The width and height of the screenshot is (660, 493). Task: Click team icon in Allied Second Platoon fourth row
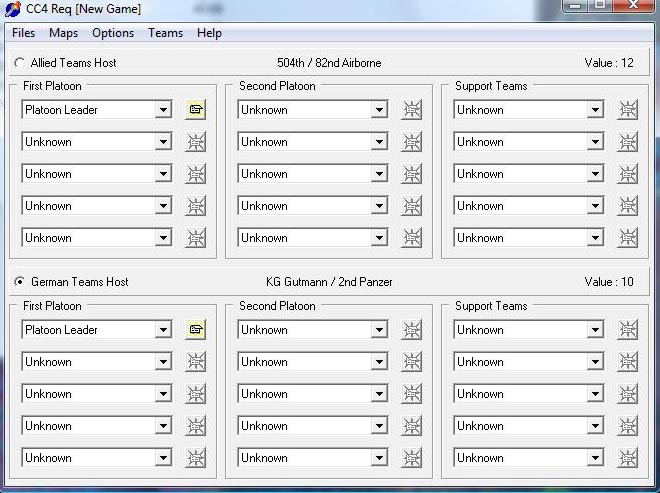[411, 206]
